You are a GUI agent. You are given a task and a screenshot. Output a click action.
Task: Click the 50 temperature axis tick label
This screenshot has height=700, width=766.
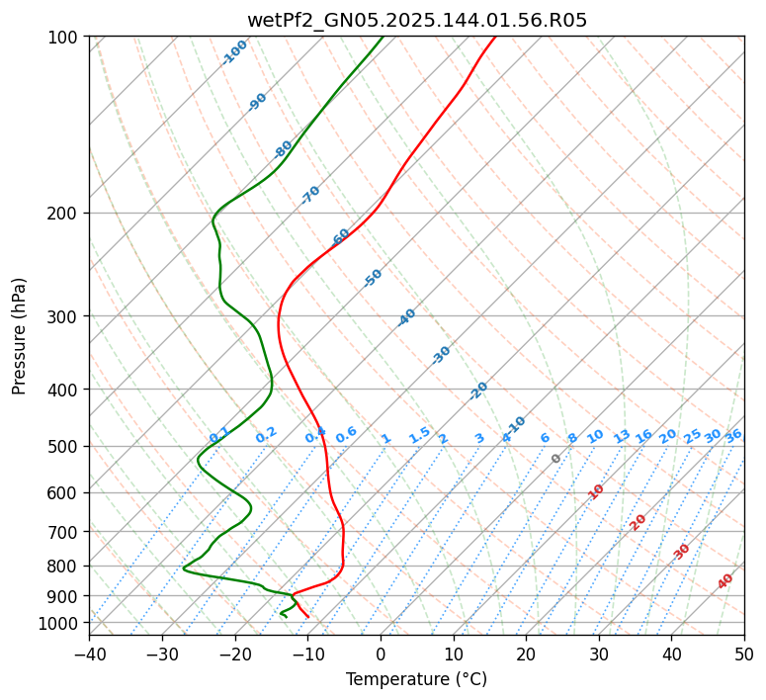744,654
